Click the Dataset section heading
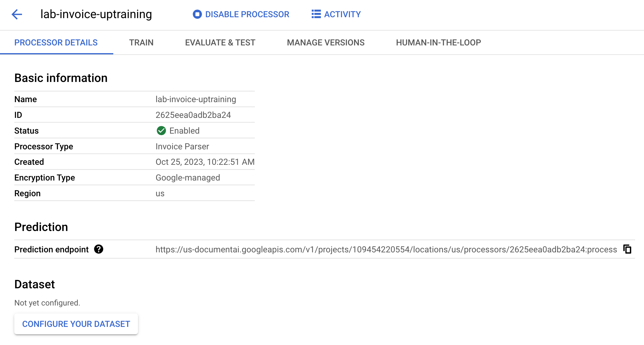This screenshot has height=345, width=644. [x=34, y=284]
